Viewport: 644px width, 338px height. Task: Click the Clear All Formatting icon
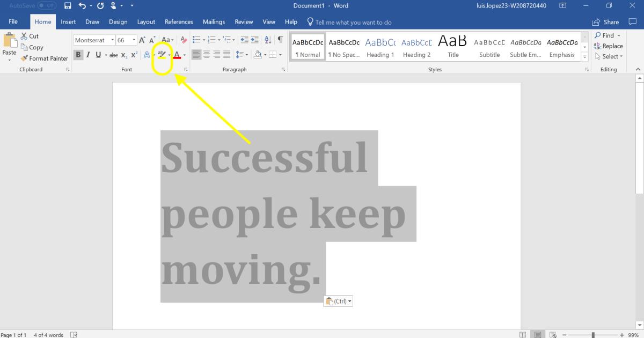coord(183,39)
